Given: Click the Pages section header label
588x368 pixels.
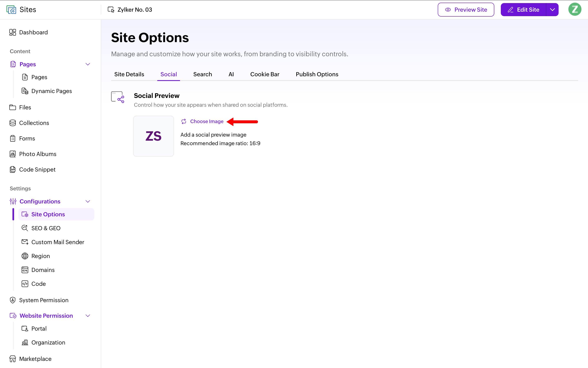Looking at the screenshot, I should (28, 64).
